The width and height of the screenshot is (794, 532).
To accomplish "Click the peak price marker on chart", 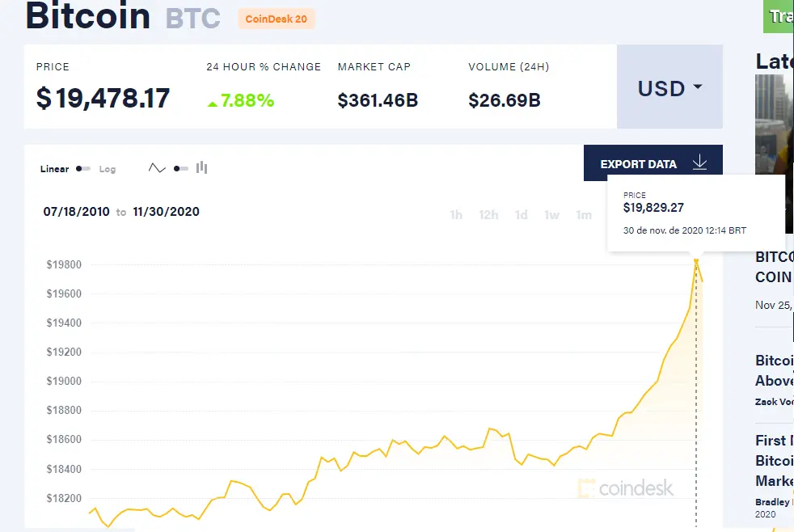I will point(695,260).
